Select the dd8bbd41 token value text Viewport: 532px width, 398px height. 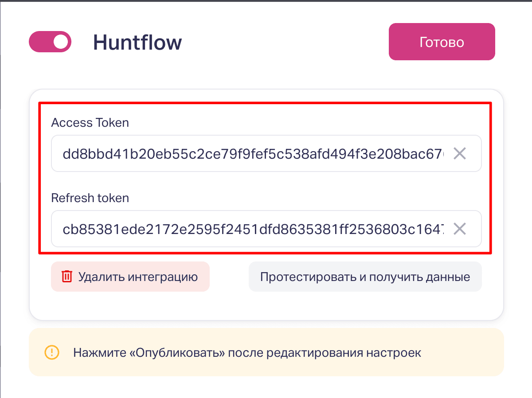(253, 154)
